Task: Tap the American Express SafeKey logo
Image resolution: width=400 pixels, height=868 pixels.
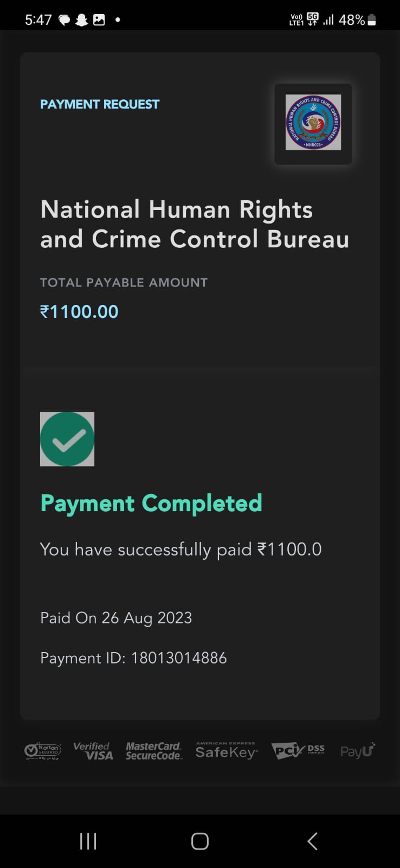Action: pyautogui.click(x=226, y=751)
